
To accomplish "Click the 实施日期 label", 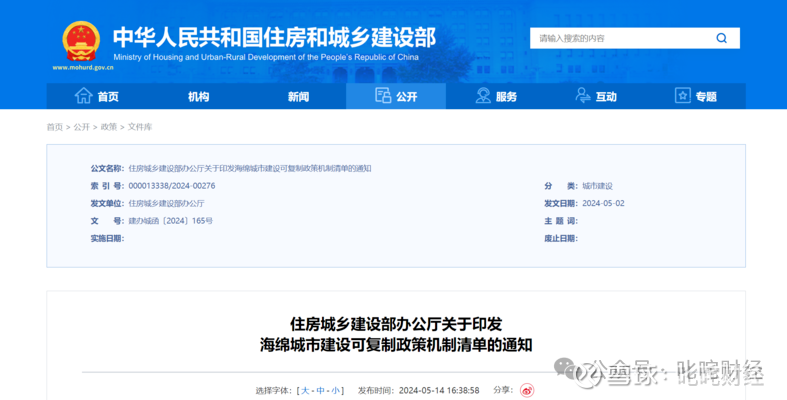I will [107, 238].
